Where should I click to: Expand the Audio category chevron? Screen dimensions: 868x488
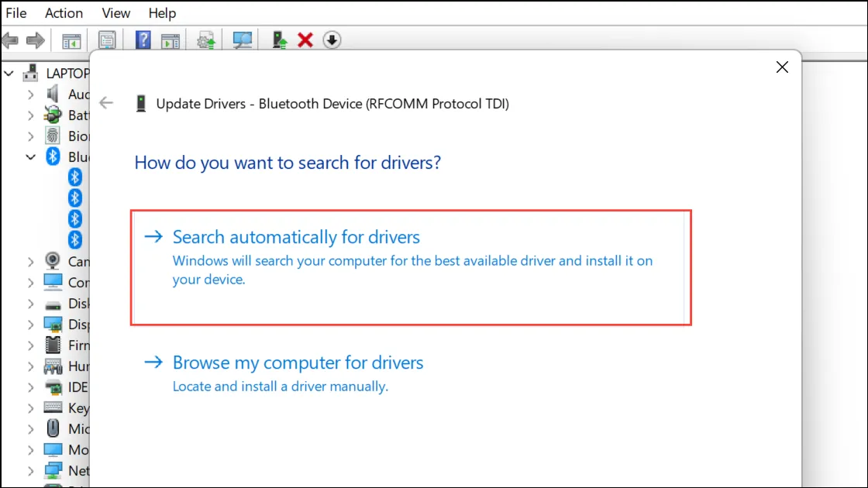coord(30,95)
